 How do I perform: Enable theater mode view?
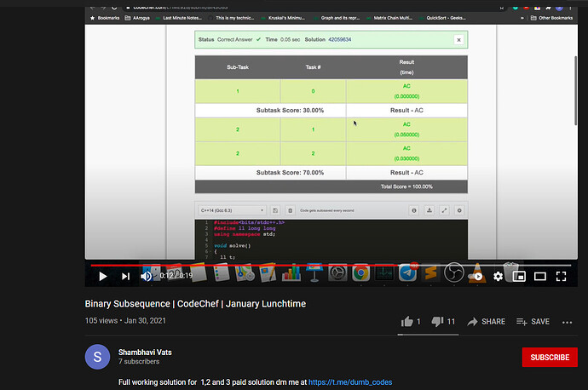tap(540, 277)
